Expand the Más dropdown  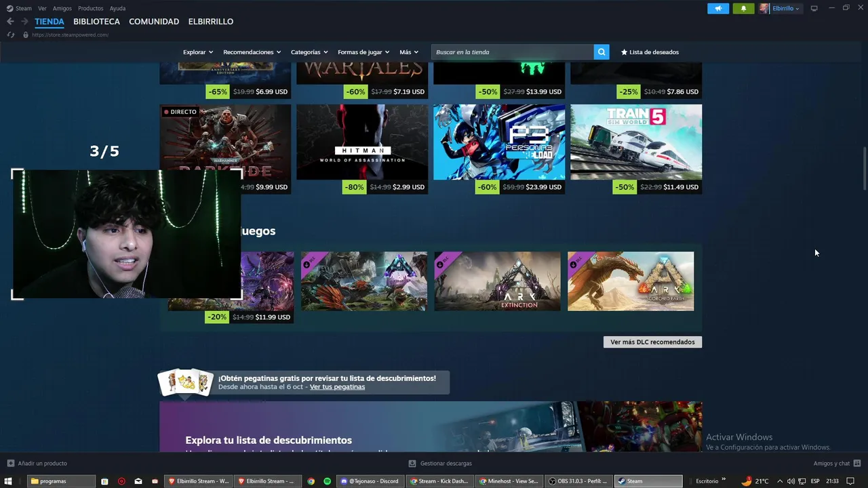(x=409, y=52)
